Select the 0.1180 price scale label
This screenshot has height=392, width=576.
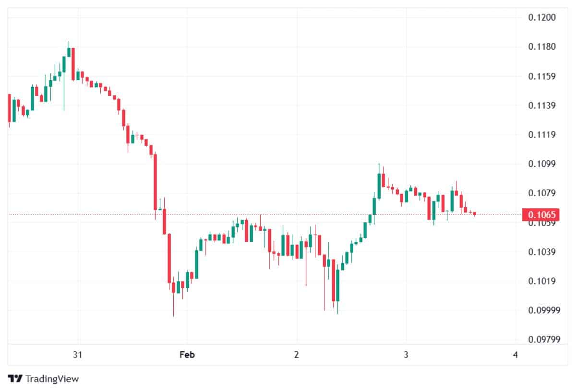click(x=541, y=47)
